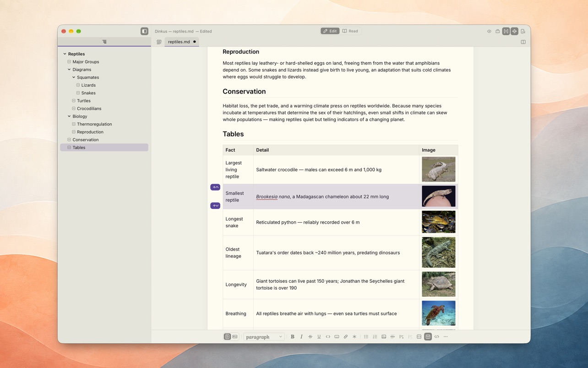Viewport: 588px width, 368px height.
Task: Collapse the Squamates outline item
Action: (74, 77)
